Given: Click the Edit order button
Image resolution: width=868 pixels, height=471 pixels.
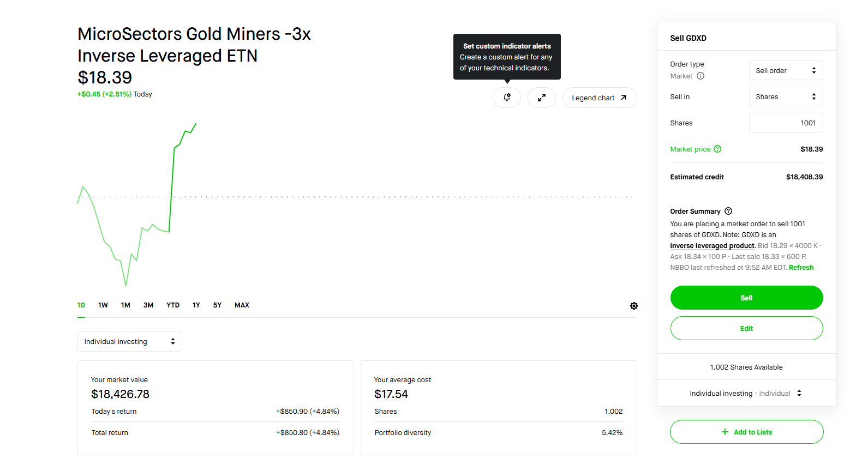Looking at the screenshot, I should click(x=746, y=328).
